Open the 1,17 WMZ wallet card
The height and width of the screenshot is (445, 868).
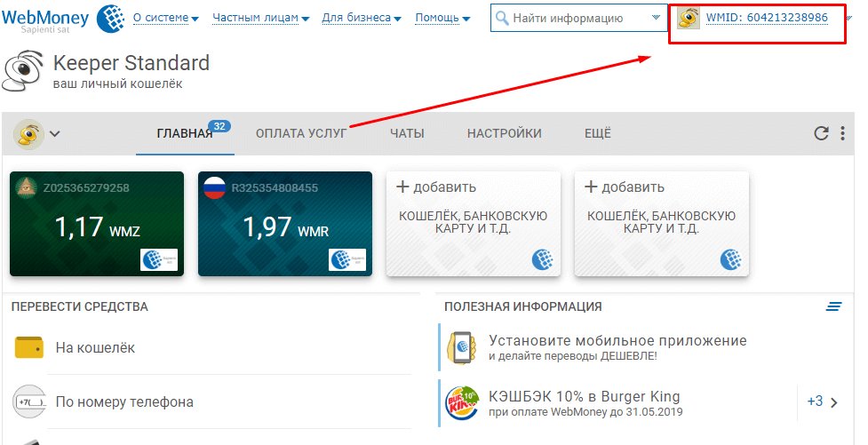pos(97,224)
